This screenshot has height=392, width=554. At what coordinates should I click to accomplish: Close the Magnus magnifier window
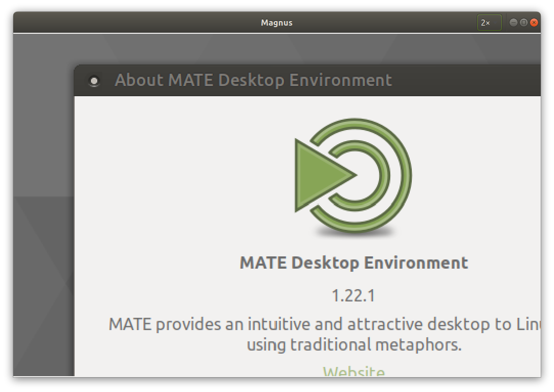click(534, 23)
